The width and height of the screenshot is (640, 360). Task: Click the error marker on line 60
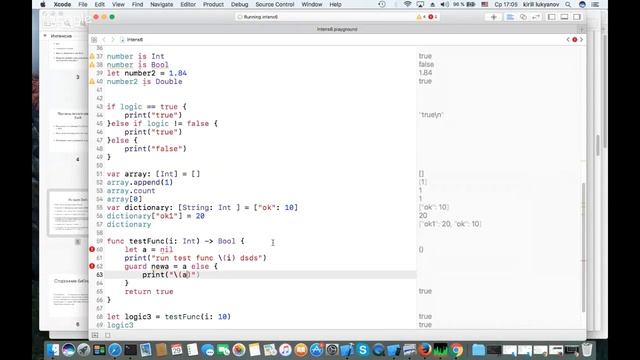pos(92,249)
